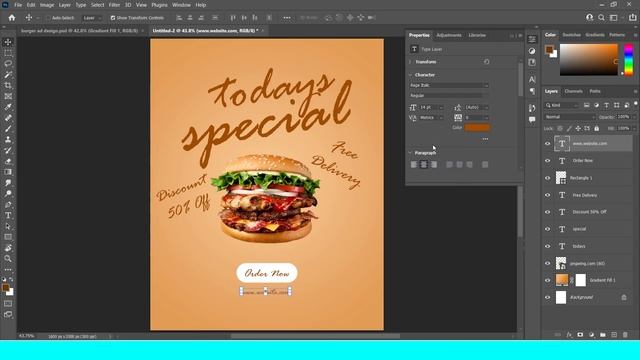Image resolution: width=640 pixels, height=360 pixels.
Task: Create a new group folder icon
Action: point(603,335)
